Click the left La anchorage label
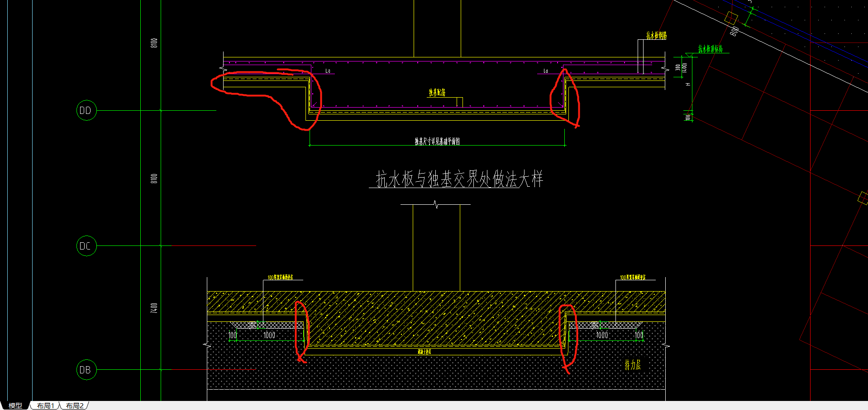The image size is (868, 410). coord(328,71)
